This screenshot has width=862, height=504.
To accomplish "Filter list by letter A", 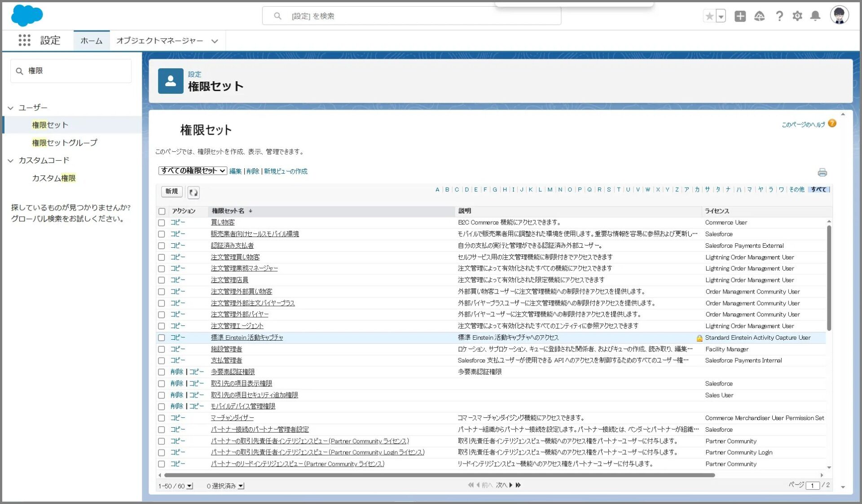I will pyautogui.click(x=437, y=189).
